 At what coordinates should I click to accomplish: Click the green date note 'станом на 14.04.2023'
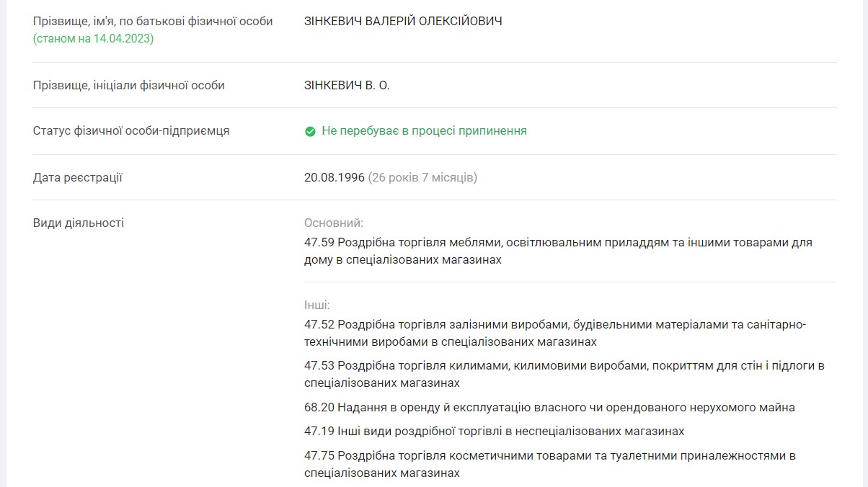[94, 39]
